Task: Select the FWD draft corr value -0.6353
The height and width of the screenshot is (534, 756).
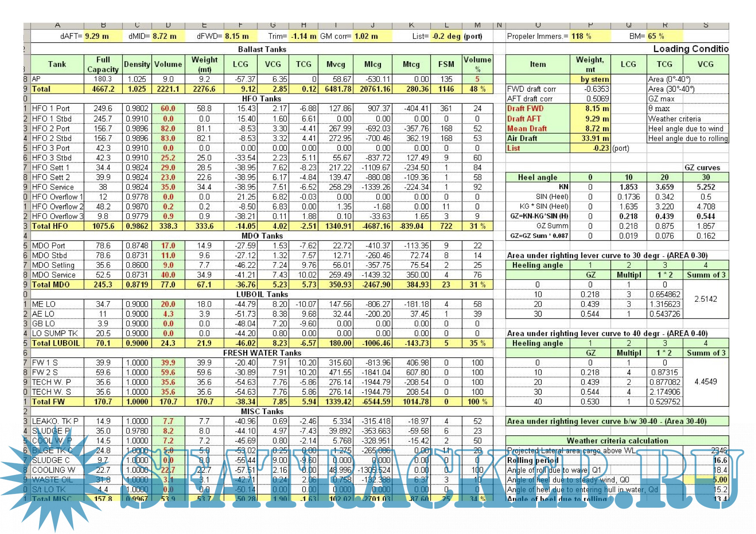Action: click(590, 89)
